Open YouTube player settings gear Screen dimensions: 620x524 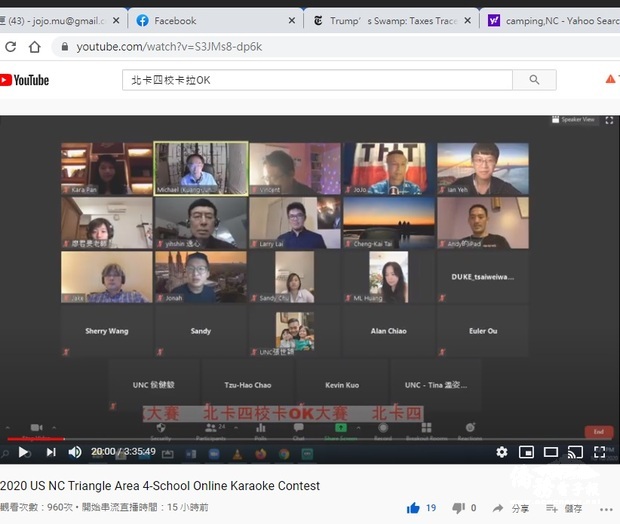point(502,452)
